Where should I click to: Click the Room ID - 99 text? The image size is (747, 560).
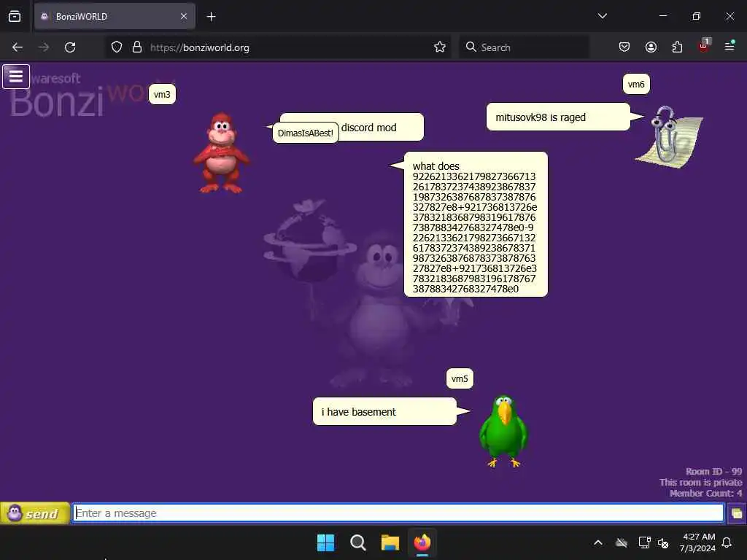[x=713, y=472]
